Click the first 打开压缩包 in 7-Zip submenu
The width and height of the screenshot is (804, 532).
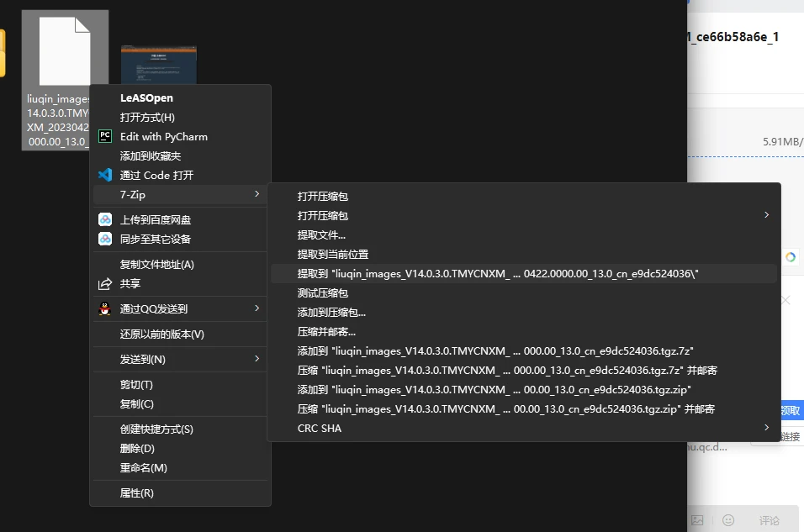tap(524, 197)
